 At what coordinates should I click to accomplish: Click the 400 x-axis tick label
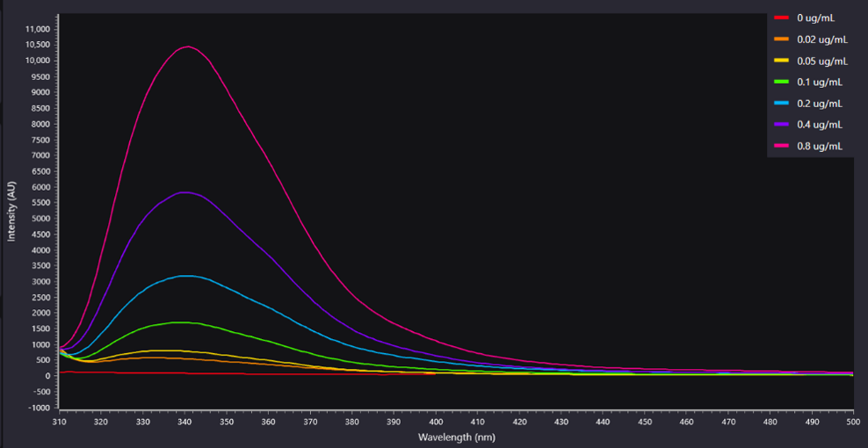click(x=435, y=422)
